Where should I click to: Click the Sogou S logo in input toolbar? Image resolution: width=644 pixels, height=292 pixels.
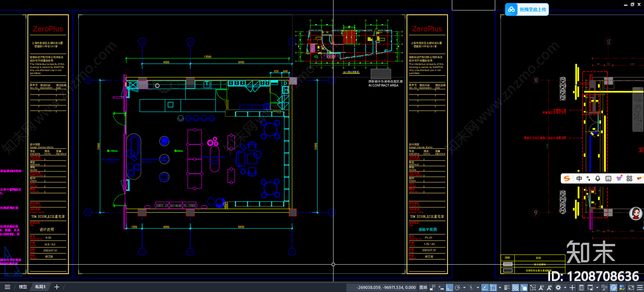coord(567,178)
